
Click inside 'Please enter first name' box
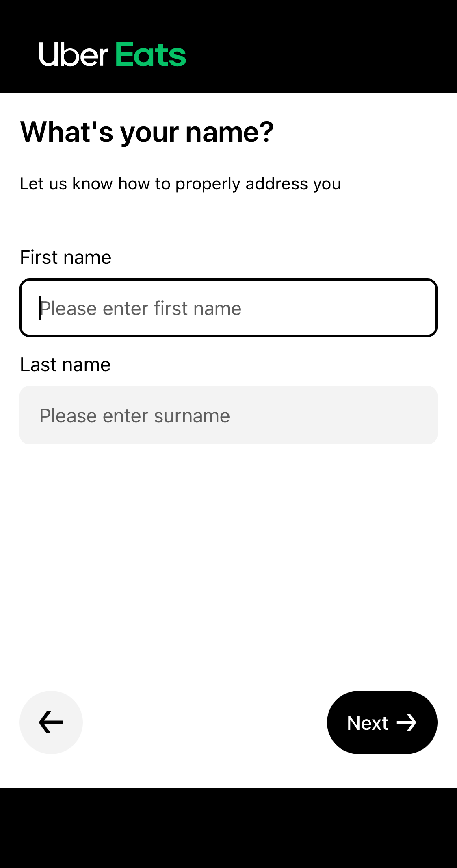228,307
